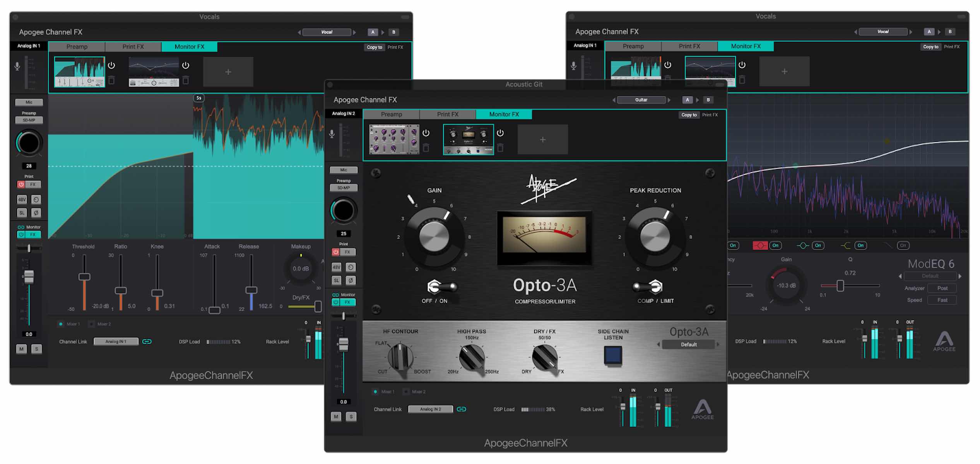The image size is (980, 464).
Task: Select Mixer 2 radio in Acoustic Git window
Action: point(406,392)
